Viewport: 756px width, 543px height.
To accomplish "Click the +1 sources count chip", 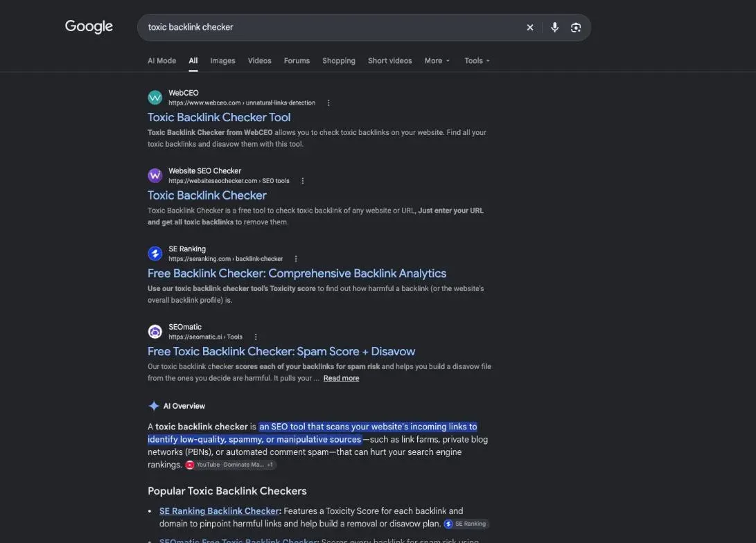I will (270, 465).
